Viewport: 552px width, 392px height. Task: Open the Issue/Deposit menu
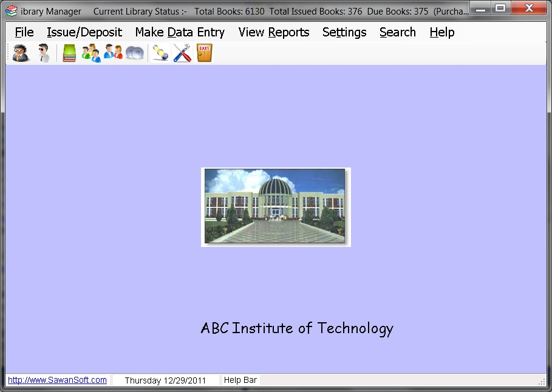pyautogui.click(x=84, y=32)
